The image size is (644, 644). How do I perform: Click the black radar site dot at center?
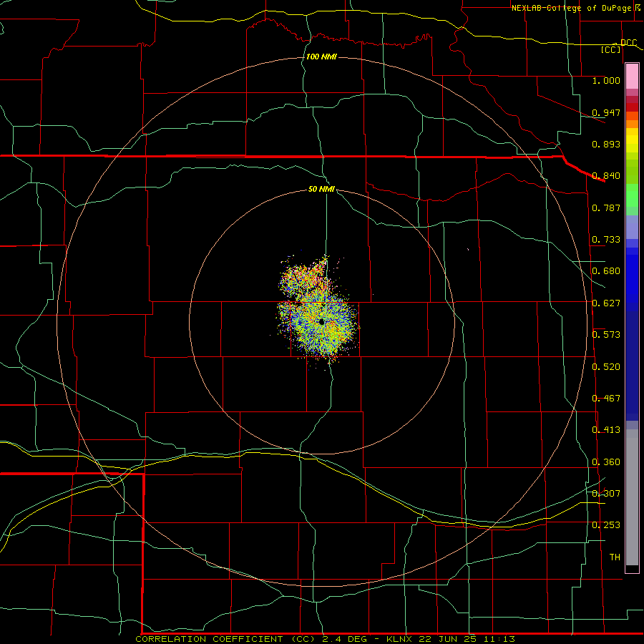pyautogui.click(x=321, y=322)
